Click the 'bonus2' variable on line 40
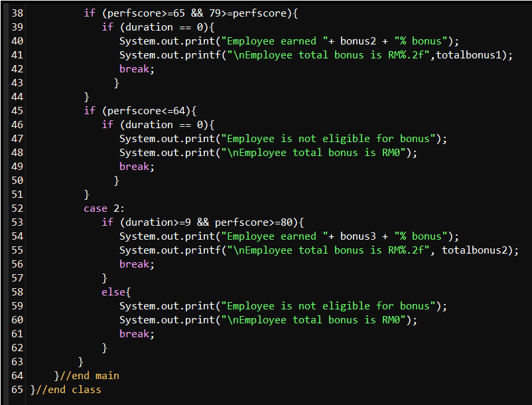The width and height of the screenshot is (532, 405). [358, 41]
